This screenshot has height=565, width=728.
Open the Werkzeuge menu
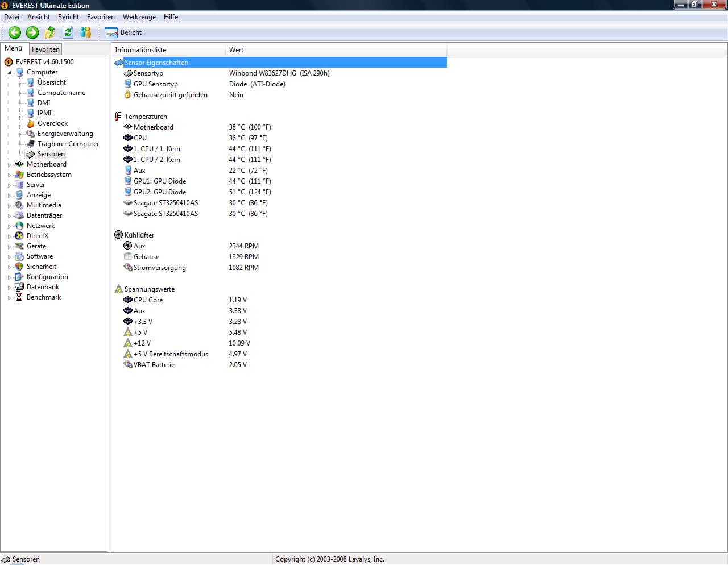click(139, 17)
